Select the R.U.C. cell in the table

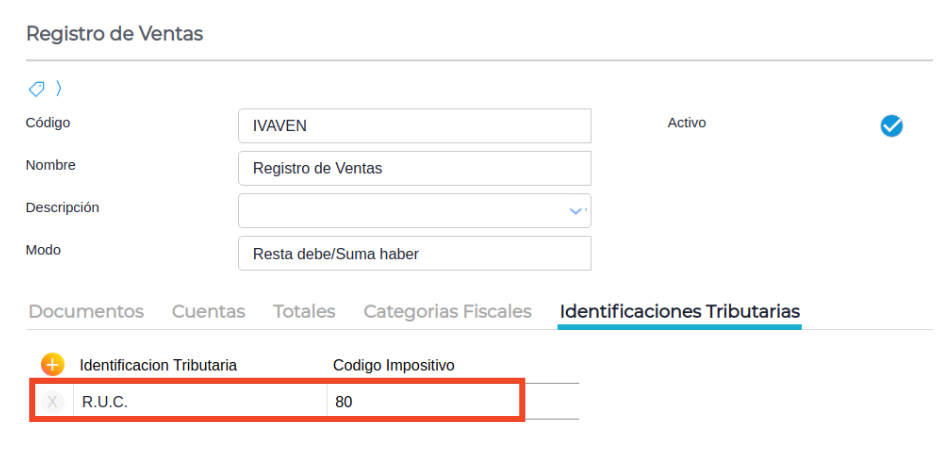tap(200, 402)
